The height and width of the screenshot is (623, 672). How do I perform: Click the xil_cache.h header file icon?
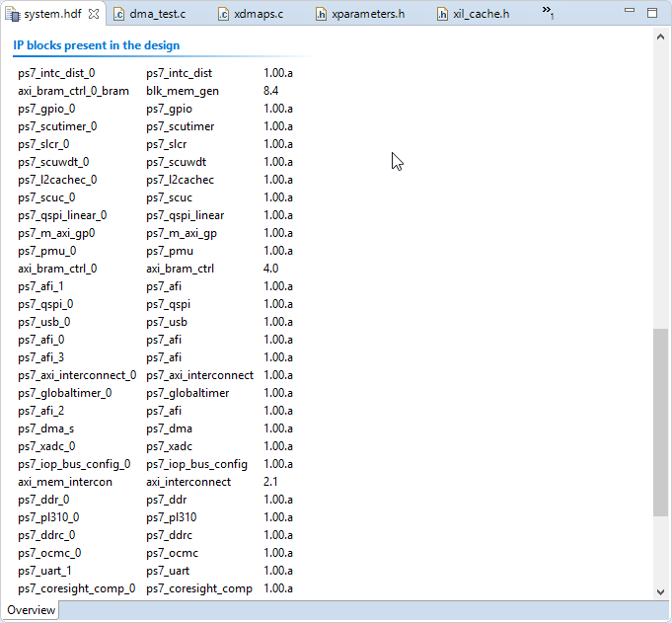[x=442, y=14]
